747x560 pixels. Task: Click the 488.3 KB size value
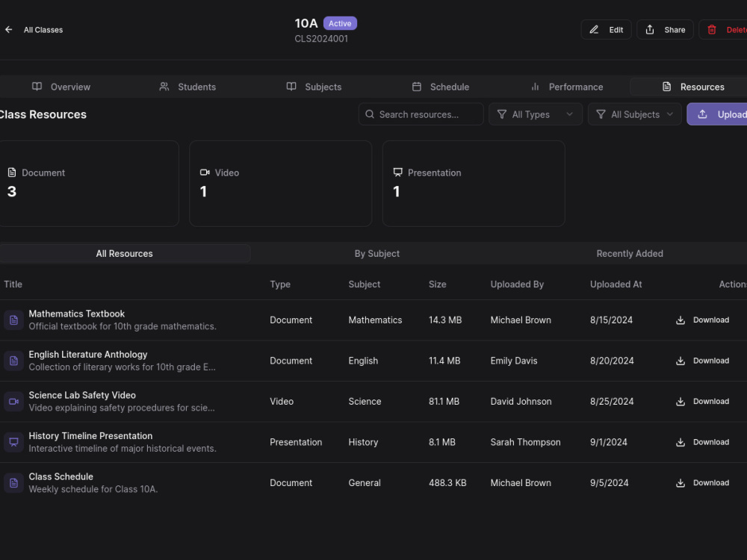tap(447, 483)
